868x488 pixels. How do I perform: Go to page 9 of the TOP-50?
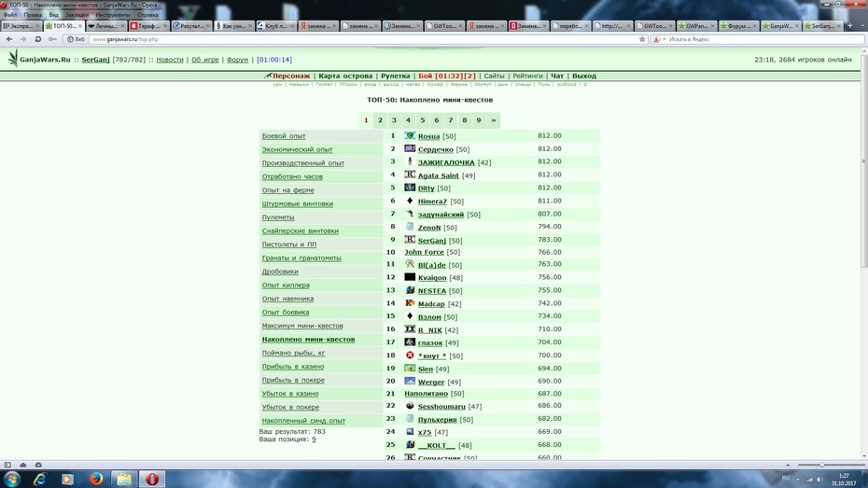(x=479, y=120)
